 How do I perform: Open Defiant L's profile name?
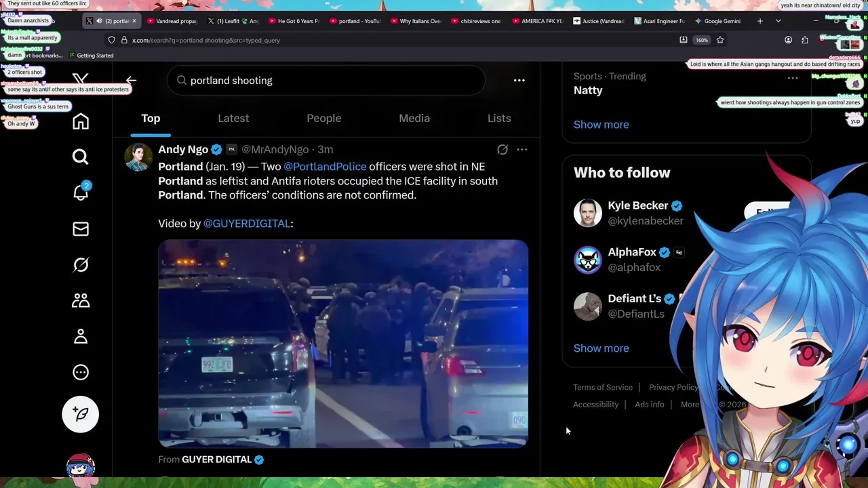click(635, 299)
